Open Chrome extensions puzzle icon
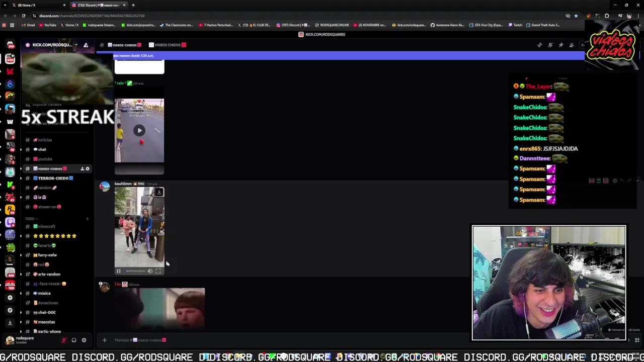This screenshot has height=362, width=644. point(607,16)
